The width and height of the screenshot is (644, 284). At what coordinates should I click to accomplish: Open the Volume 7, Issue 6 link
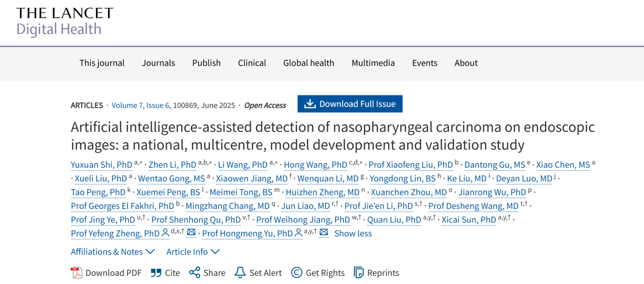tap(141, 105)
